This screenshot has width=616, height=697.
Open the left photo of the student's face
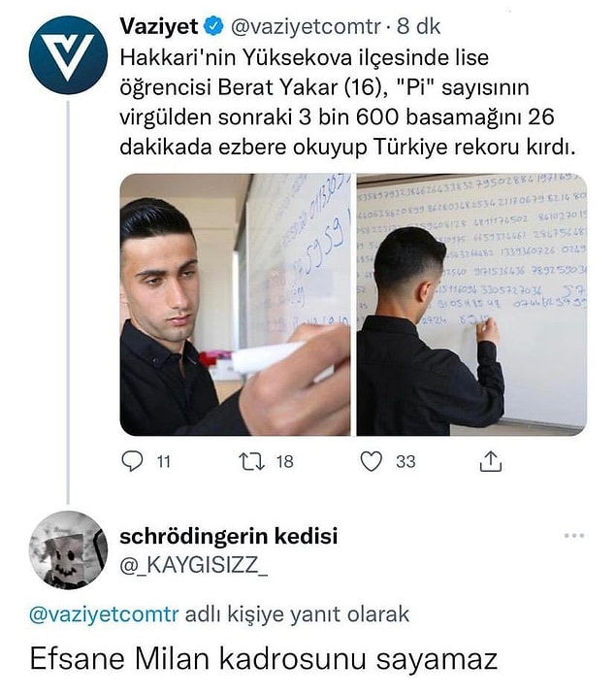235,305
